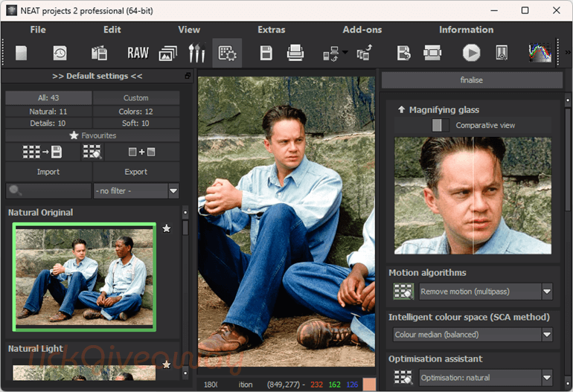
Task: Open the dropdown arrow beside export icon
Action: click(345, 52)
